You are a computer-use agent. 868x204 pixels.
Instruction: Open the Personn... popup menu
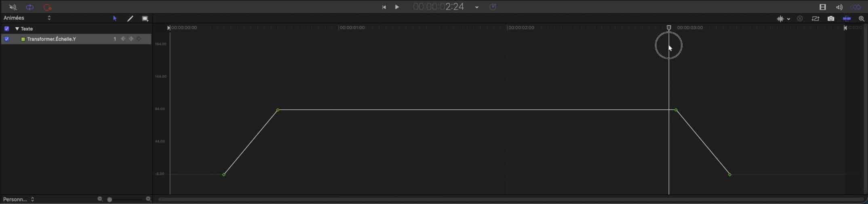(19, 199)
